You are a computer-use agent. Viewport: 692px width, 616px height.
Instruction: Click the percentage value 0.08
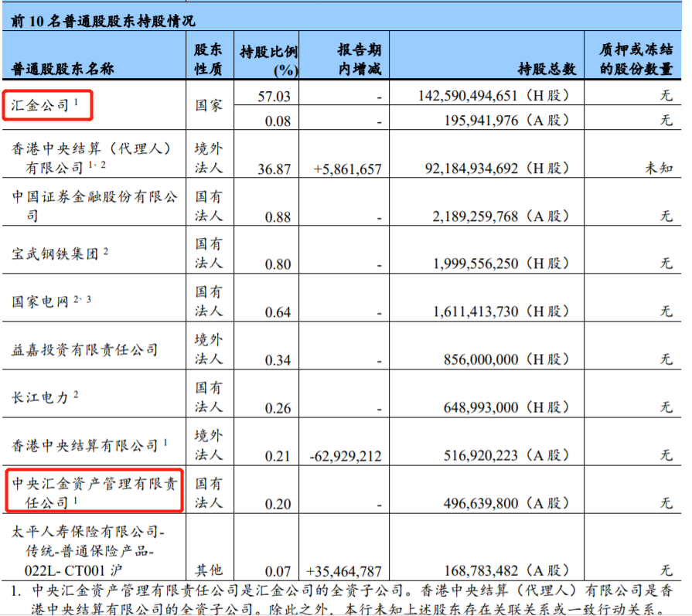(x=278, y=121)
